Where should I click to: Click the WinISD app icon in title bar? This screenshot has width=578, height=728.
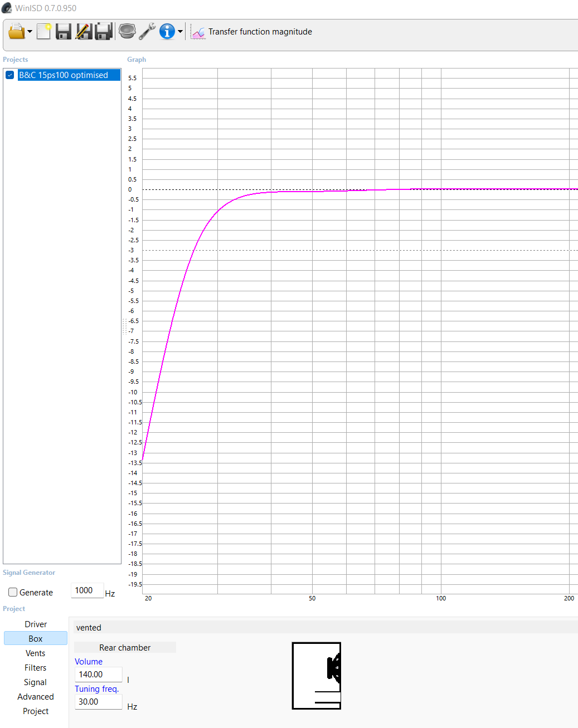point(7,8)
